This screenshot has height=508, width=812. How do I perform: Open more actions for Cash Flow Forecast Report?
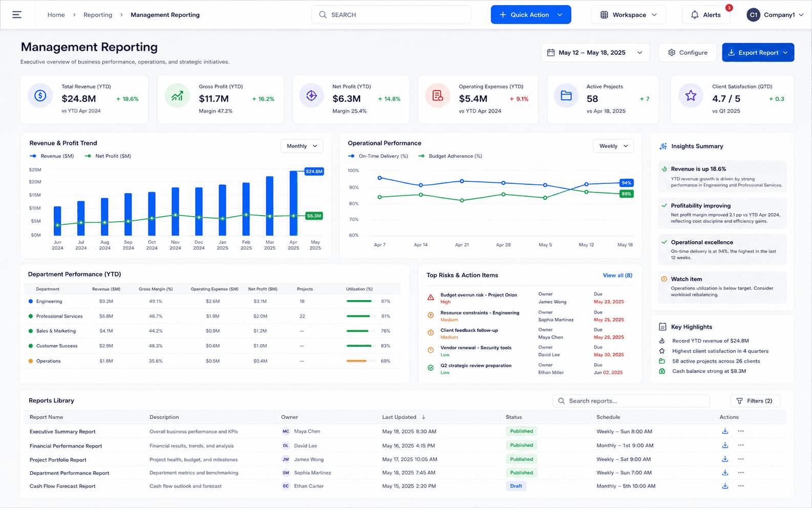coord(741,486)
